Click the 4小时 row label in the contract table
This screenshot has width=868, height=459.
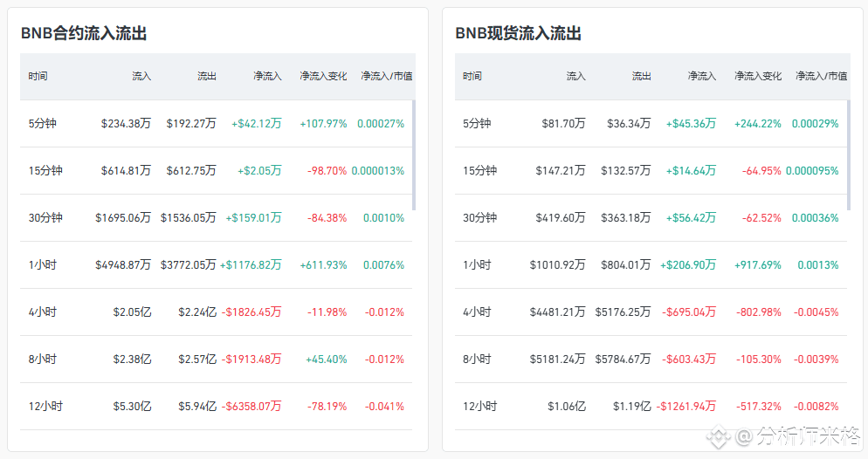(x=43, y=312)
